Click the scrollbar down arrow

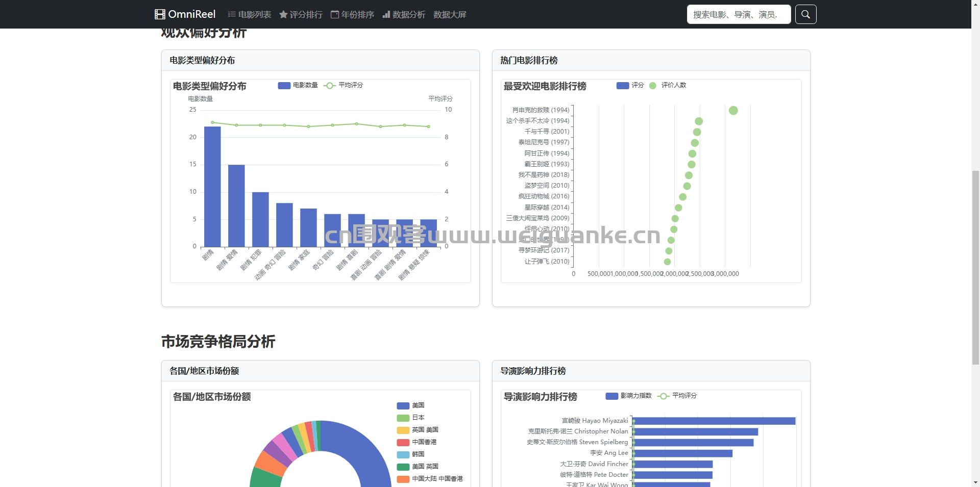[975, 483]
